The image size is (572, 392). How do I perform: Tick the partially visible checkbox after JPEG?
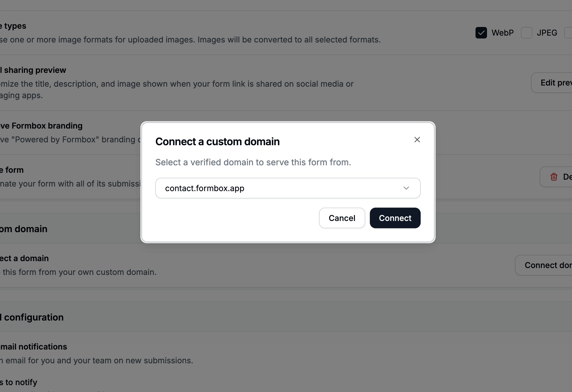(x=569, y=33)
